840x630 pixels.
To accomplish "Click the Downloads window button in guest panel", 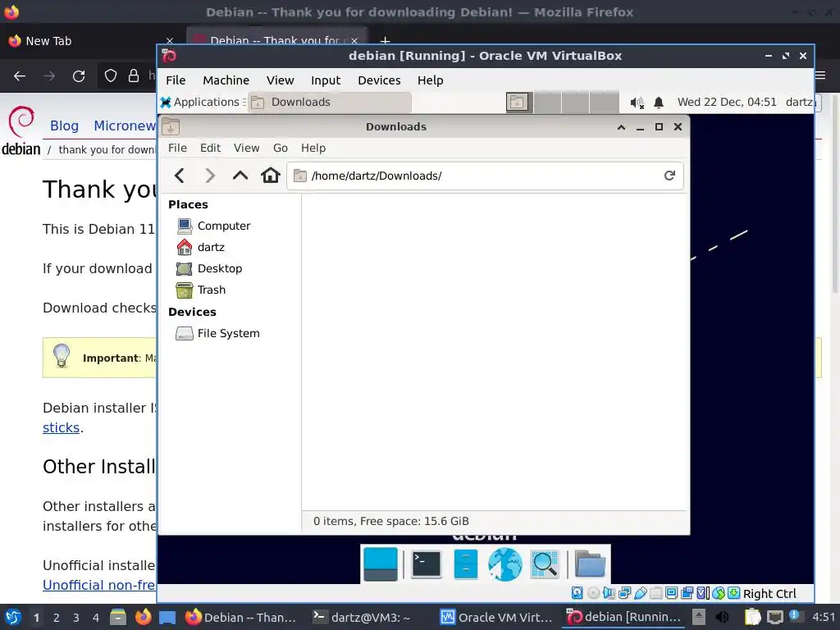I will coord(330,102).
